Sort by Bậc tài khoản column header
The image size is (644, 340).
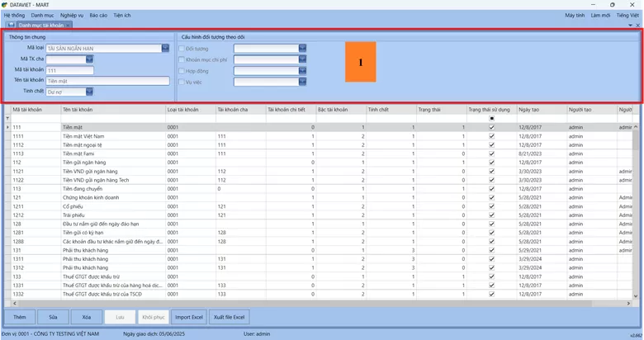341,110
